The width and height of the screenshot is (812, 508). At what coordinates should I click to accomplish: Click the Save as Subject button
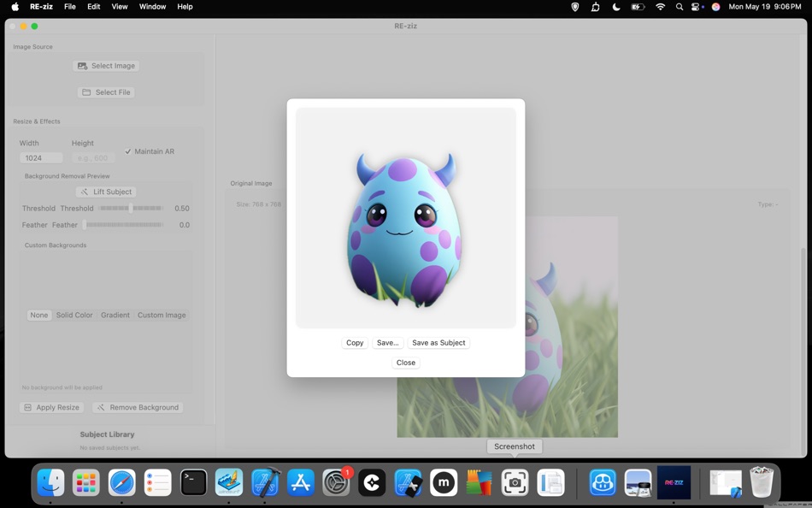click(438, 342)
